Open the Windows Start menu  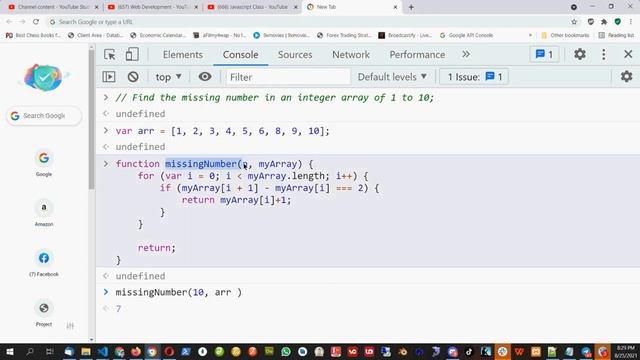[9, 352]
